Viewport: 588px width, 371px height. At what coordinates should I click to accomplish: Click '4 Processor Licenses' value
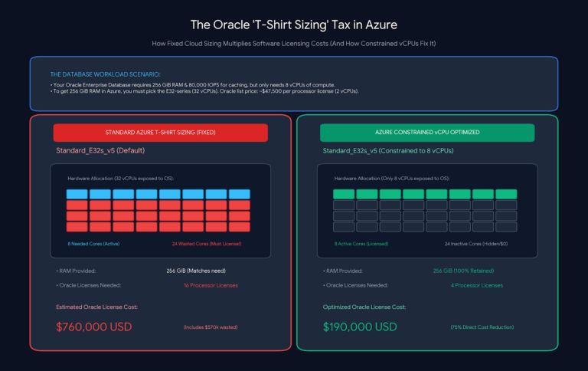(477, 285)
